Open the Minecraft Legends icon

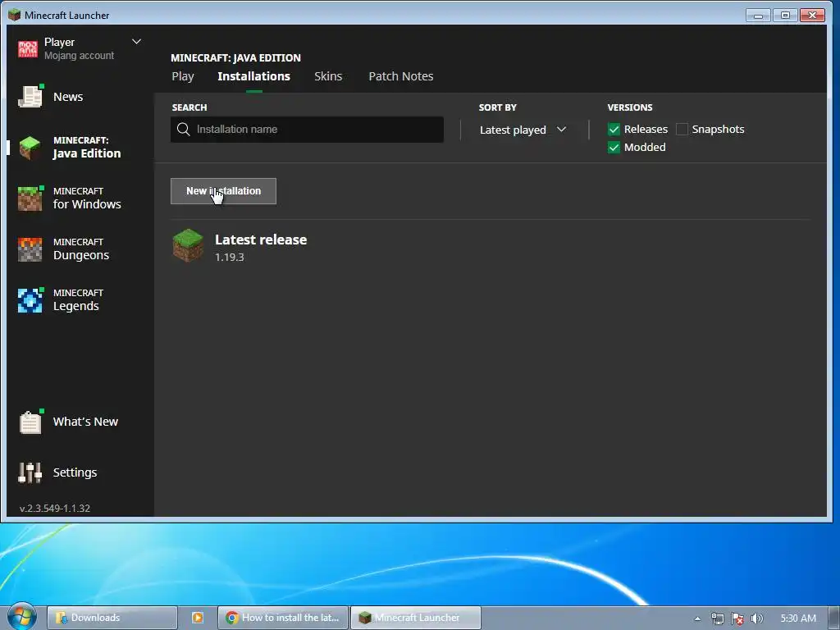pos(30,300)
